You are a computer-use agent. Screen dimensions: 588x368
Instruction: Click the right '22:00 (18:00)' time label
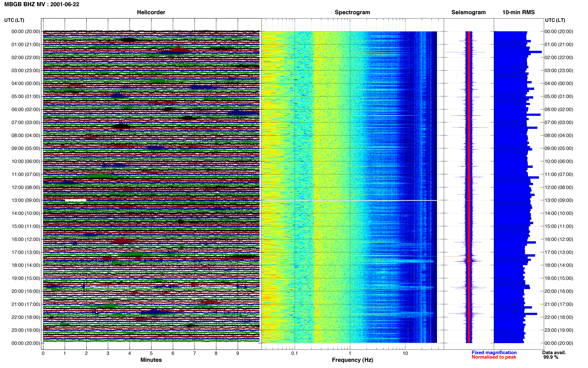tap(559, 317)
